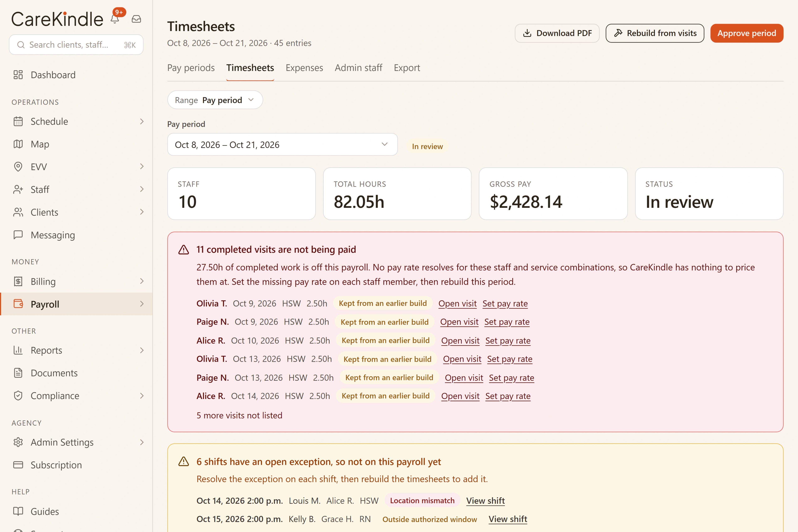
Task: Click the Clients people icon
Action: (x=18, y=212)
